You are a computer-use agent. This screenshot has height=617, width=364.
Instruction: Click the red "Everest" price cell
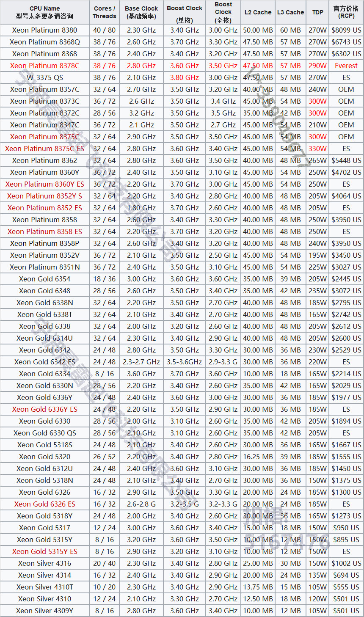point(346,66)
